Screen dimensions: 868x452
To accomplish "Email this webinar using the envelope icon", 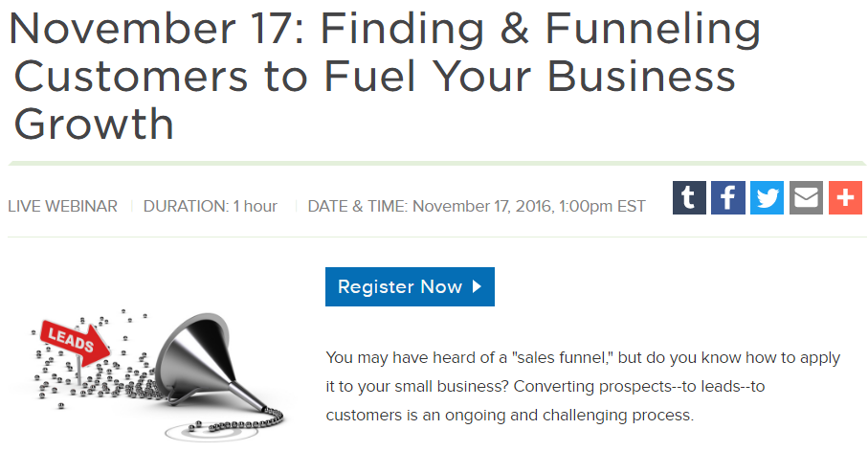I will [x=806, y=198].
